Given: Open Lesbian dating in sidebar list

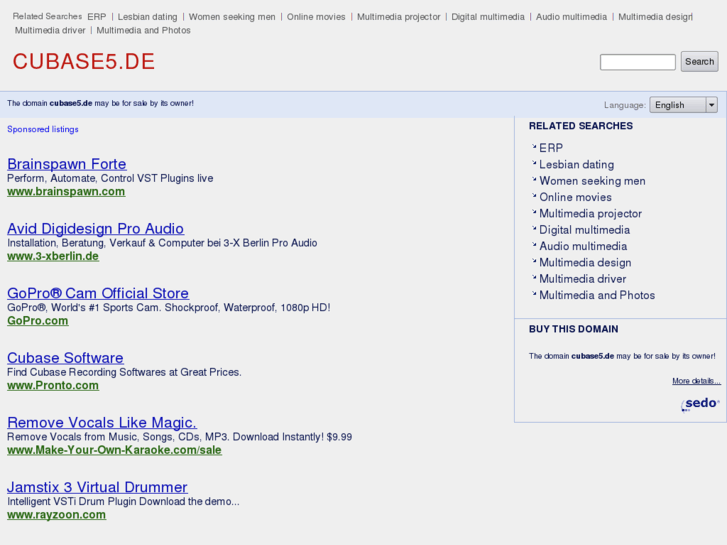Looking at the screenshot, I should [x=577, y=164].
